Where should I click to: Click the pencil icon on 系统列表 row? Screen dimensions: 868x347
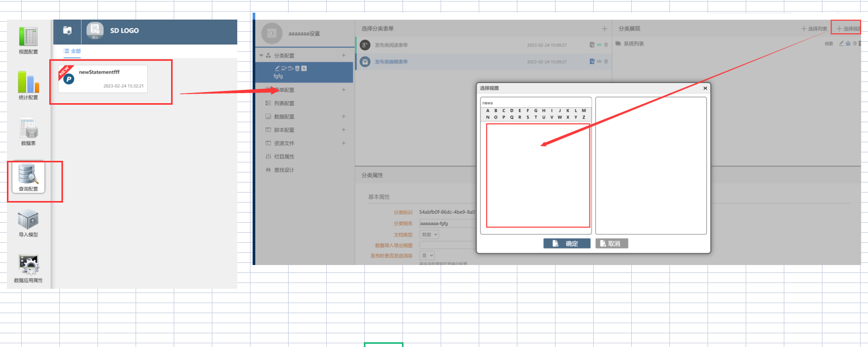[842, 43]
